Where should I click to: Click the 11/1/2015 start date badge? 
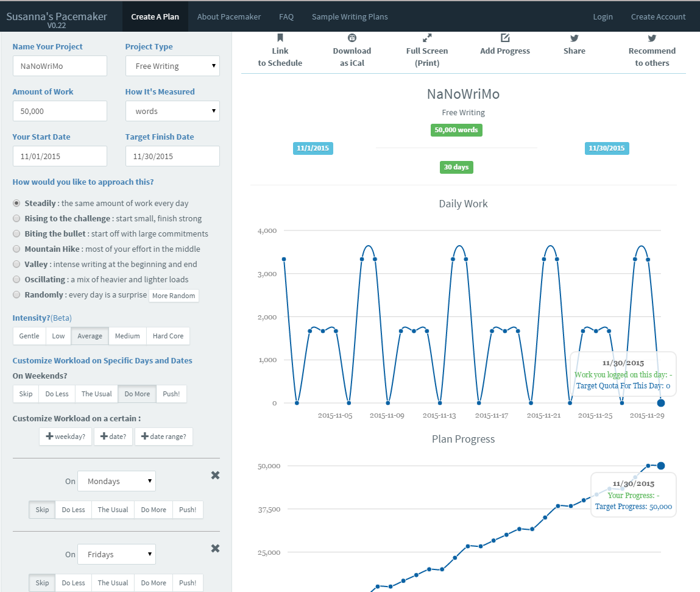313,148
